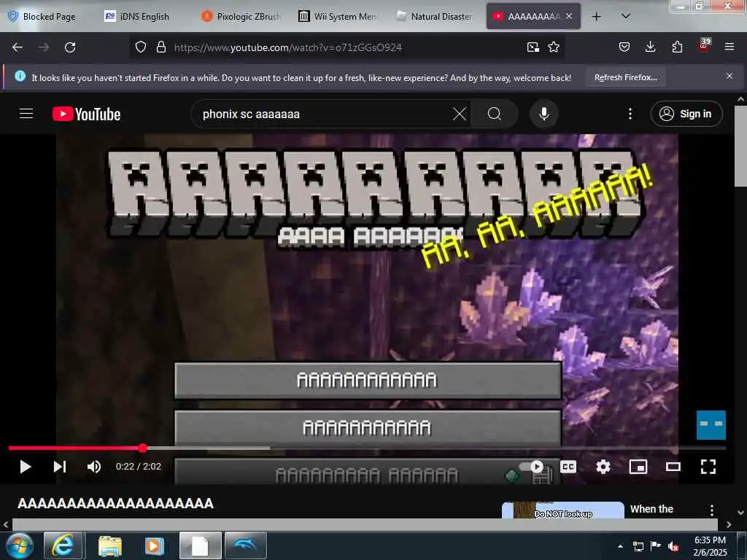Open Windows Explorer folder from taskbar
This screenshot has width=747, height=560.
tap(110, 545)
